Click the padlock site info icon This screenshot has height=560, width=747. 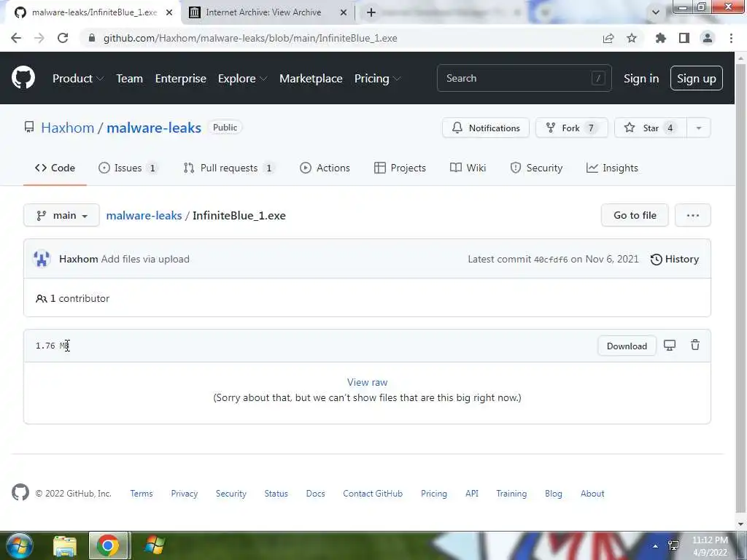point(91,38)
